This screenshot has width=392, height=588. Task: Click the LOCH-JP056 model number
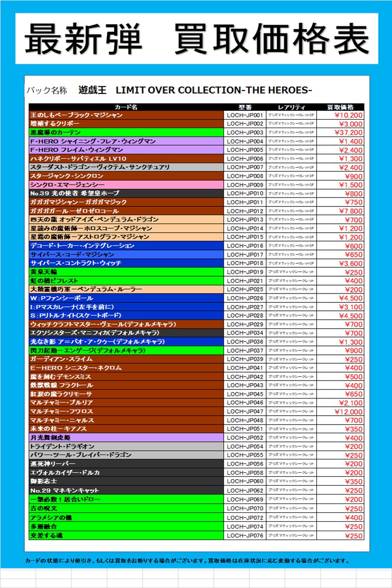click(245, 463)
